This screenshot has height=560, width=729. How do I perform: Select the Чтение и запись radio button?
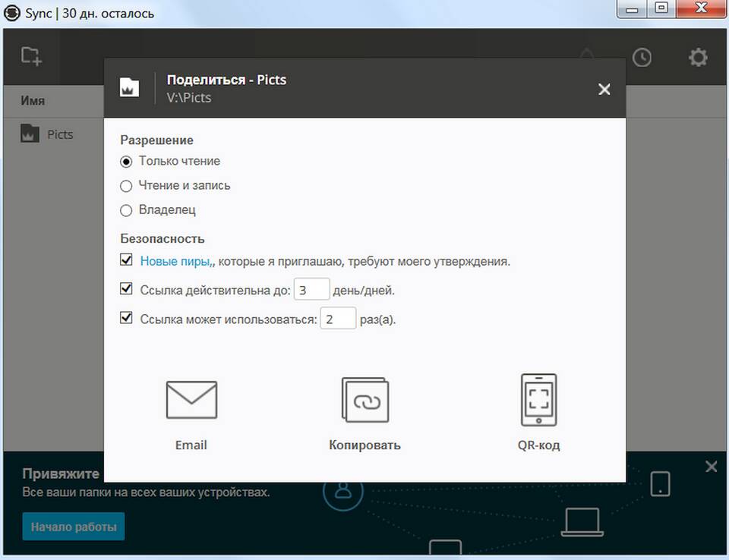[x=126, y=186]
